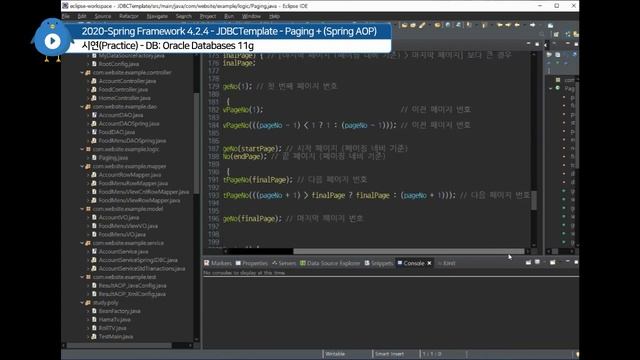The image size is (640, 360).
Task: Minimize the Console panel view
Action: [x=567, y=262]
